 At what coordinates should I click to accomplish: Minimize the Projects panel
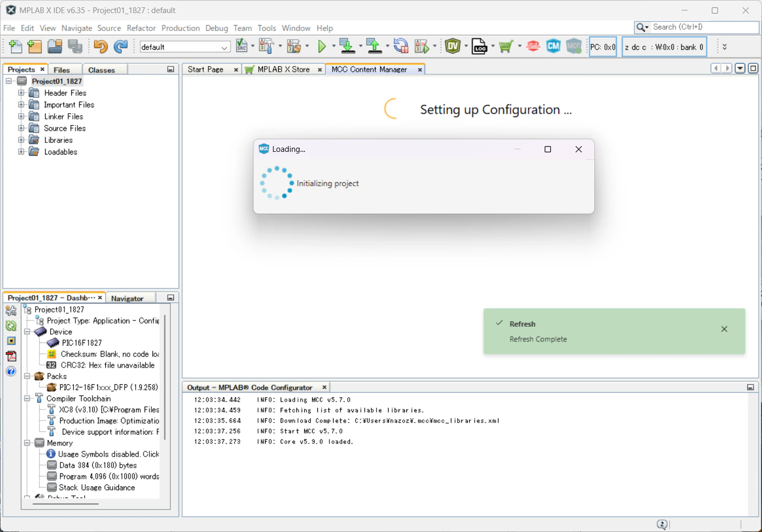tap(171, 69)
